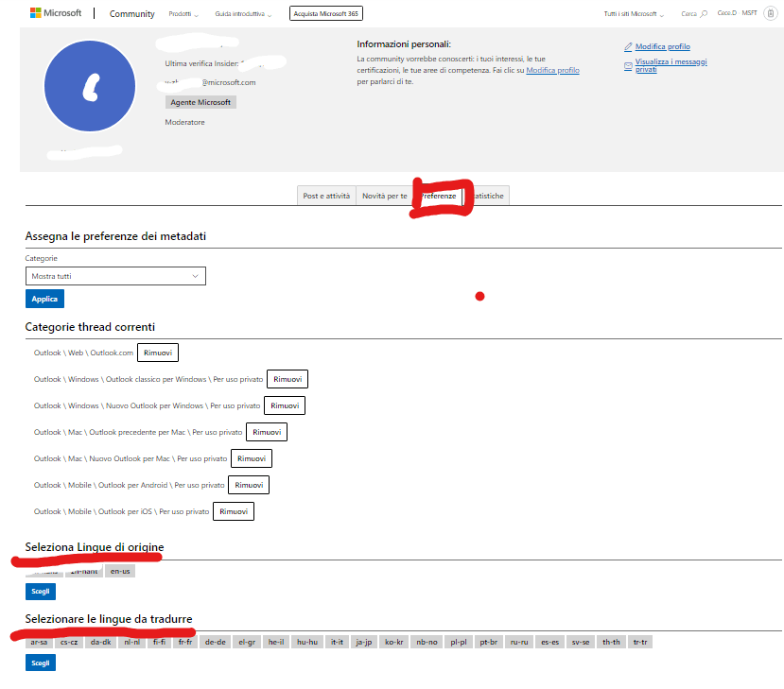Click 'Outlook \ Web \ Outlook.com' category text

[83, 353]
